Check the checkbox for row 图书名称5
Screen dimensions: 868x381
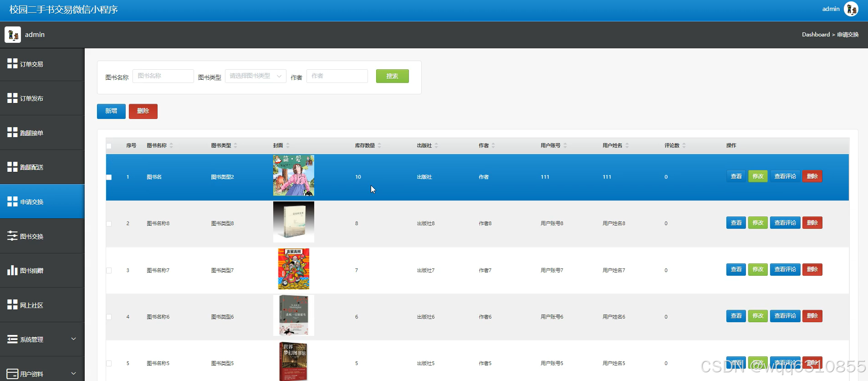pos(109,363)
